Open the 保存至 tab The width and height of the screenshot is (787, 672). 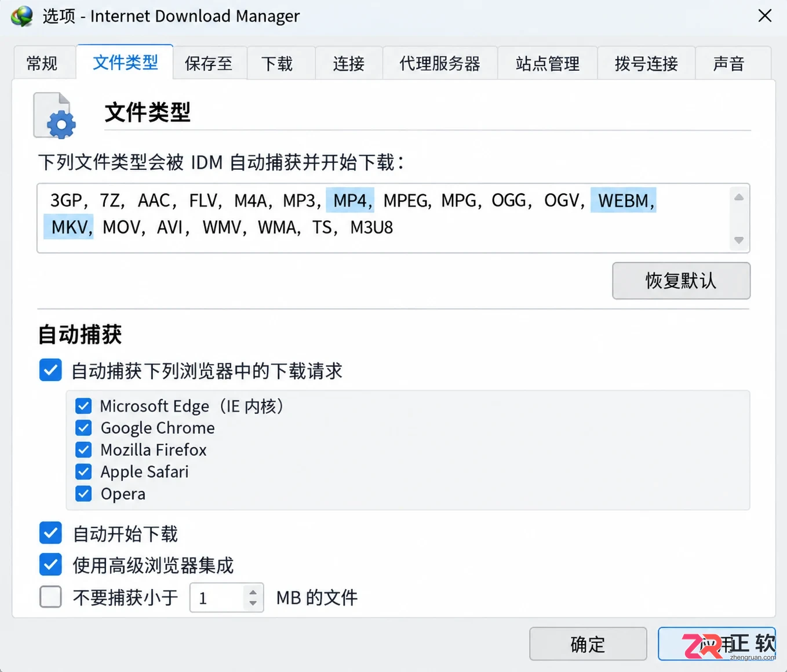209,63
